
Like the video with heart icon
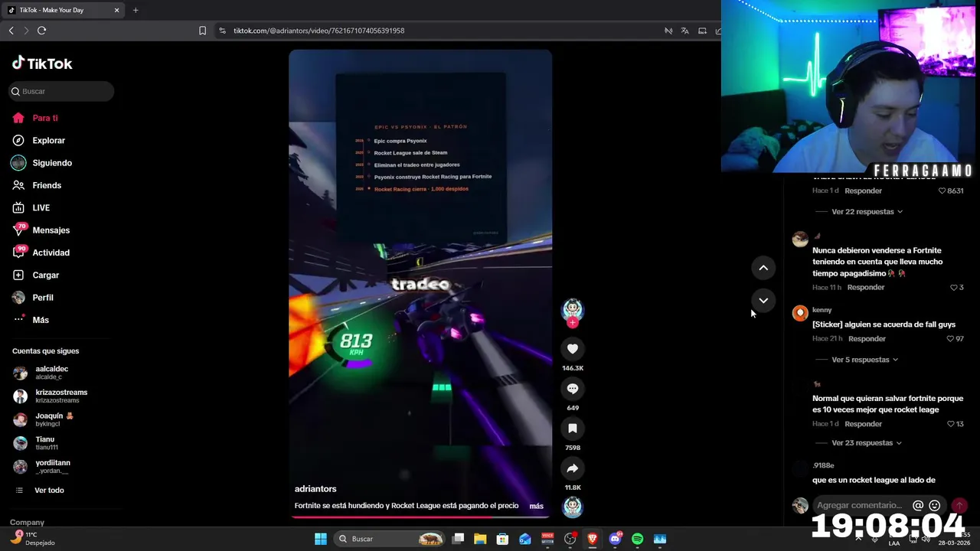coord(573,349)
